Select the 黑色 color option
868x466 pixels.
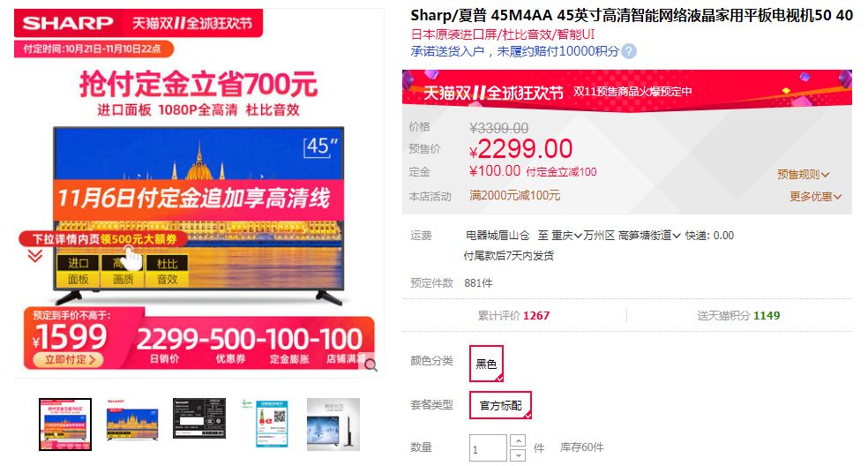click(486, 364)
